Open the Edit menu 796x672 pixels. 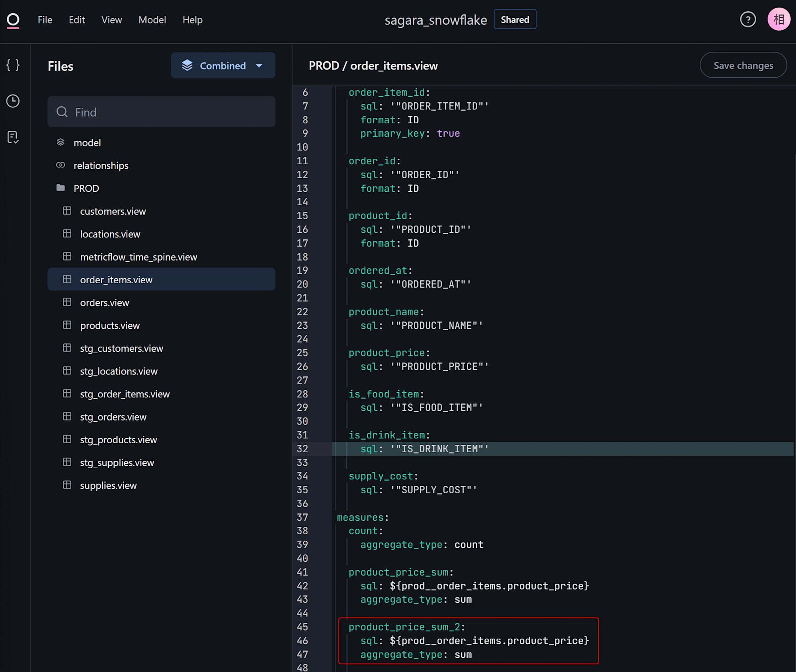[x=77, y=20]
